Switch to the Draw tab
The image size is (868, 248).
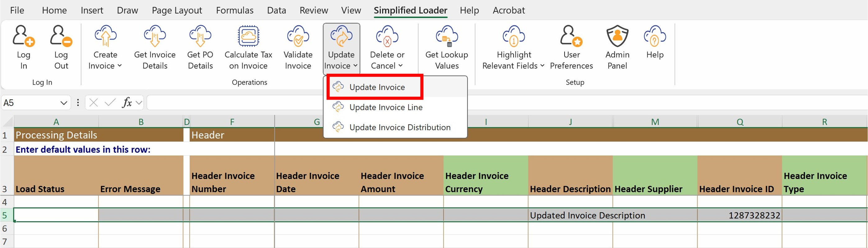127,11
